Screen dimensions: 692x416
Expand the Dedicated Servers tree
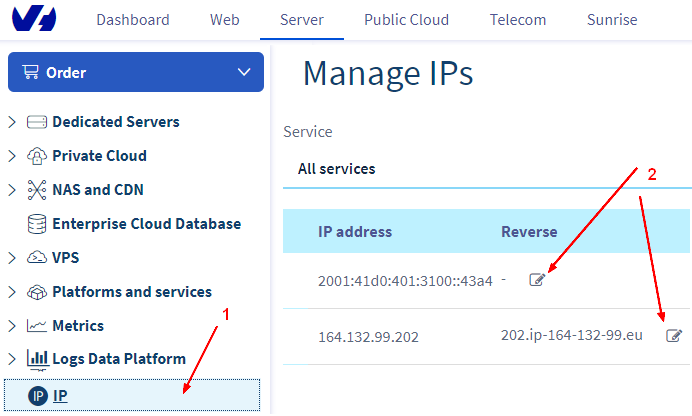12,122
